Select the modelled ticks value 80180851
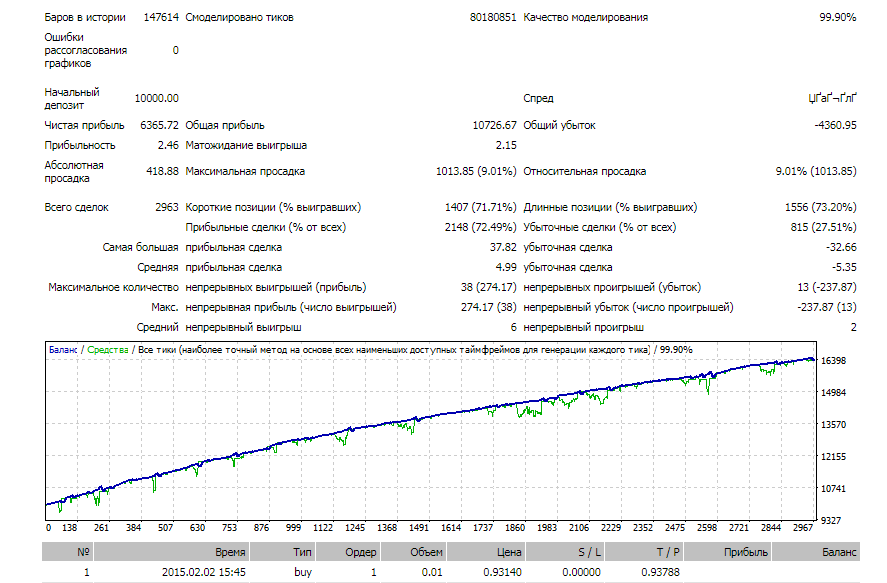Viewport: 887px width, 583px height. coord(493,18)
